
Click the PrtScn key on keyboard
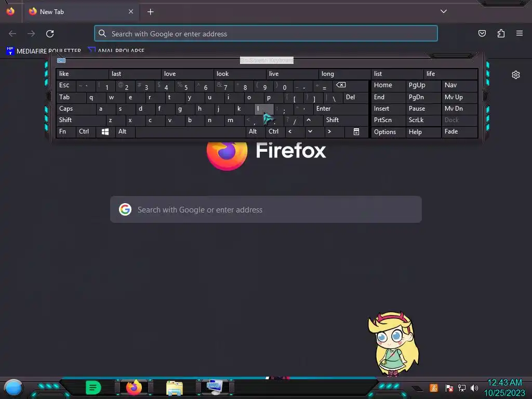(x=389, y=120)
